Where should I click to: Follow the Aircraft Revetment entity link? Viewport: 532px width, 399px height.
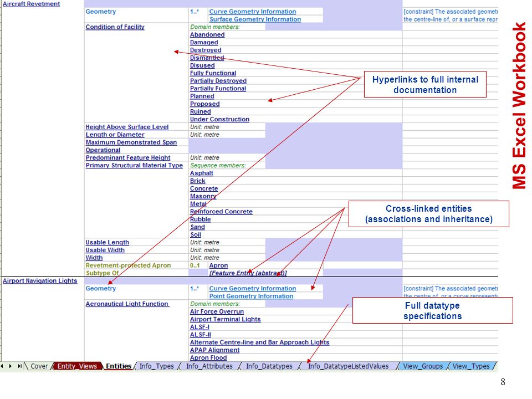pos(31,4)
